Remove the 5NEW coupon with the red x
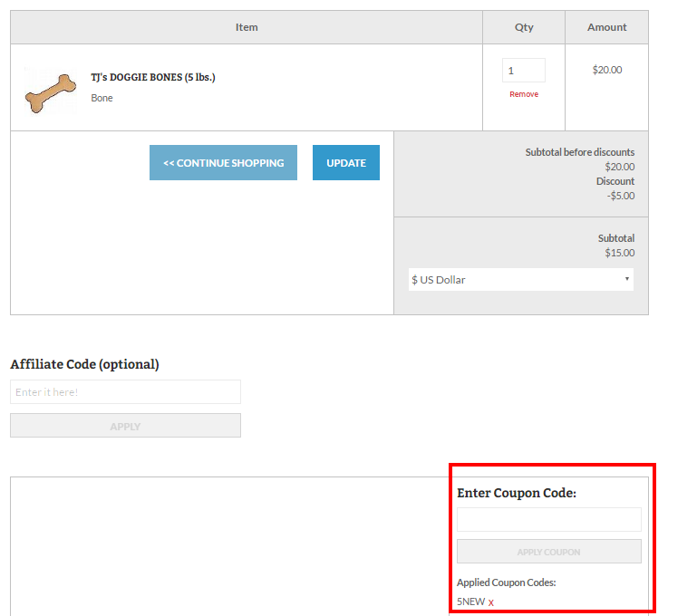 point(490,602)
